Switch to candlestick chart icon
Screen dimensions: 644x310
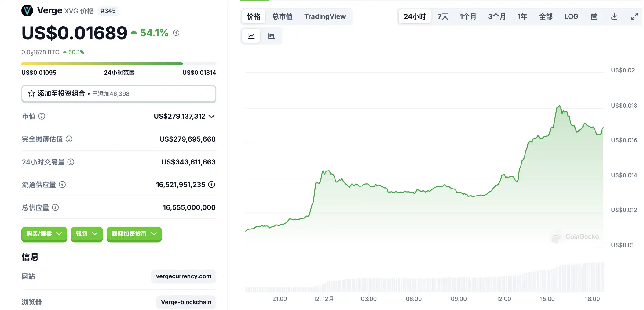coord(271,36)
